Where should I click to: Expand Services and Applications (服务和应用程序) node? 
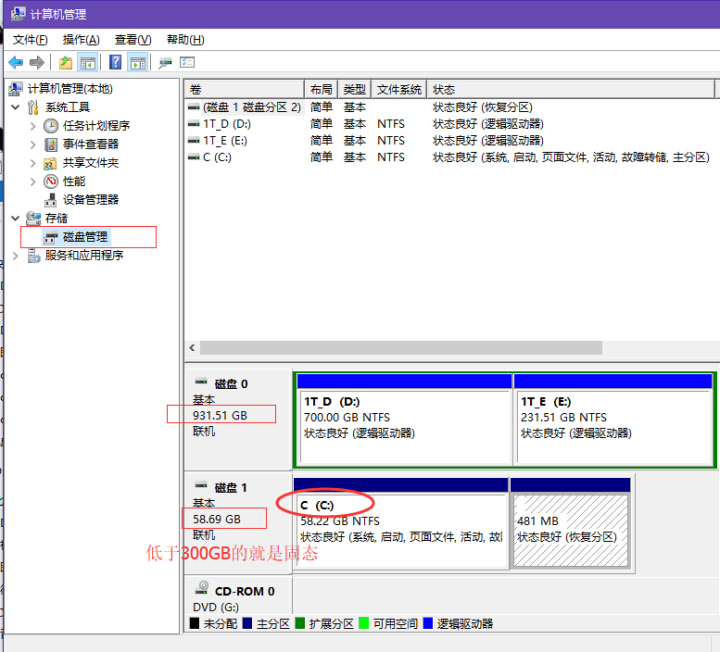(15, 255)
